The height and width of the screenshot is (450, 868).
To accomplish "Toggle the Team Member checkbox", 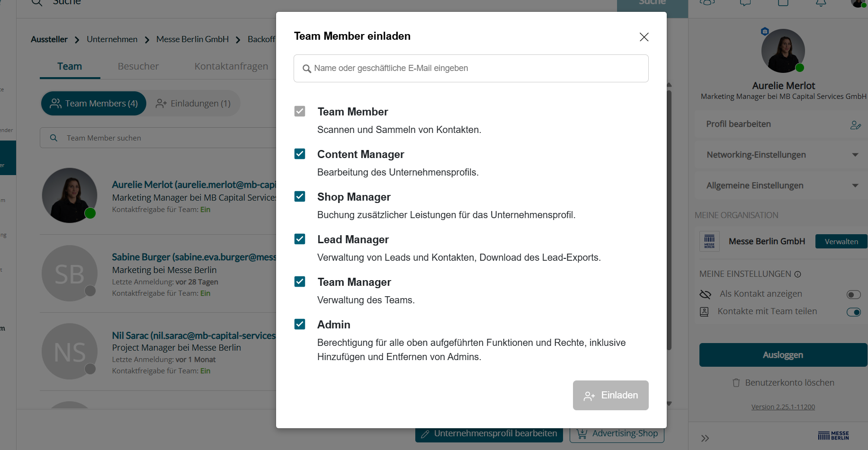I will point(300,111).
